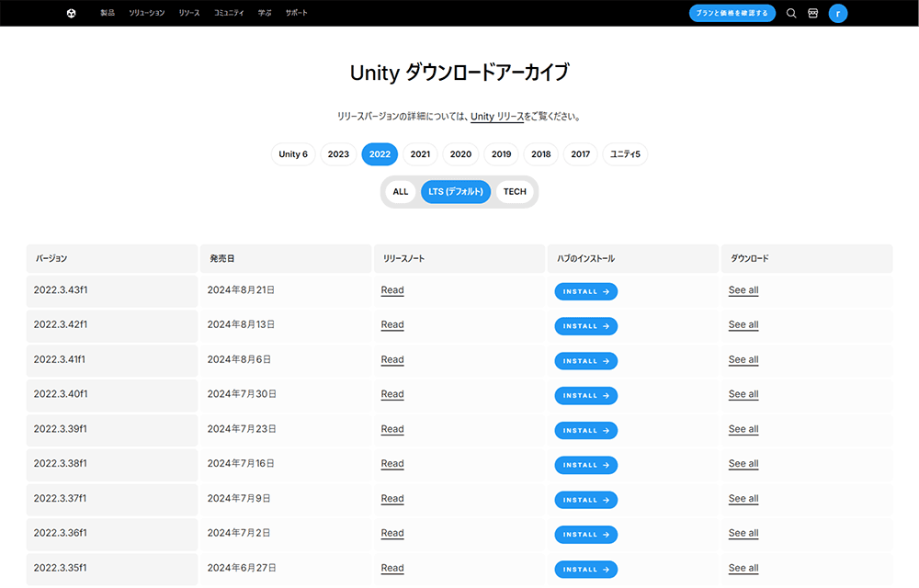Image resolution: width=919 pixels, height=588 pixels.
Task: Click the 発売日 column header
Action: point(286,258)
